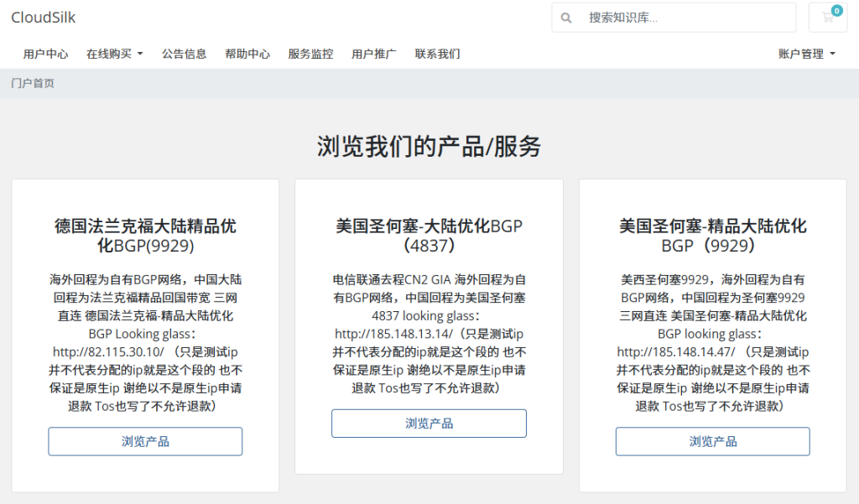Open the 服务监控 section

pos(311,53)
